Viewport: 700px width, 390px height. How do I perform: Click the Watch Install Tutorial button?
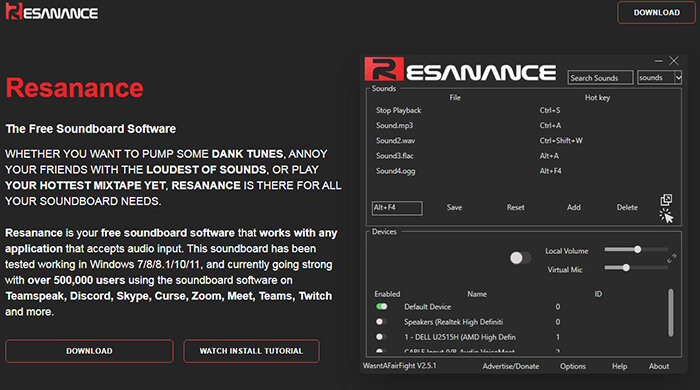(x=251, y=351)
